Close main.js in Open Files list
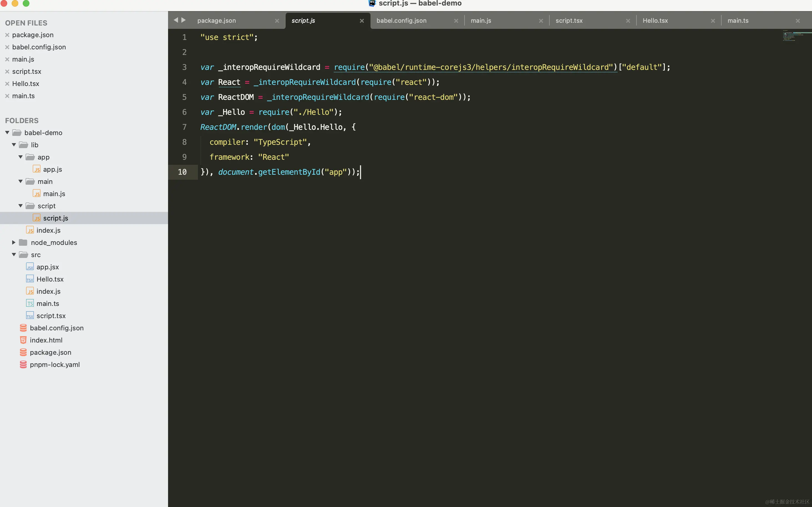This screenshot has width=812, height=507. click(7, 59)
